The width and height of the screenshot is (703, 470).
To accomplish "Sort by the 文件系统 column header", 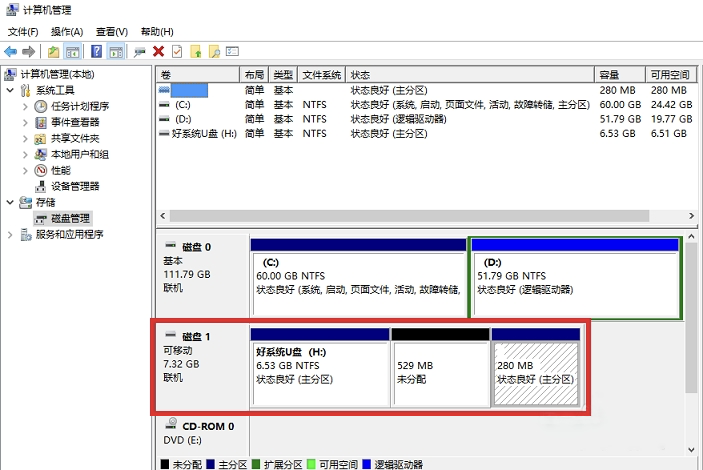I will tap(321, 75).
